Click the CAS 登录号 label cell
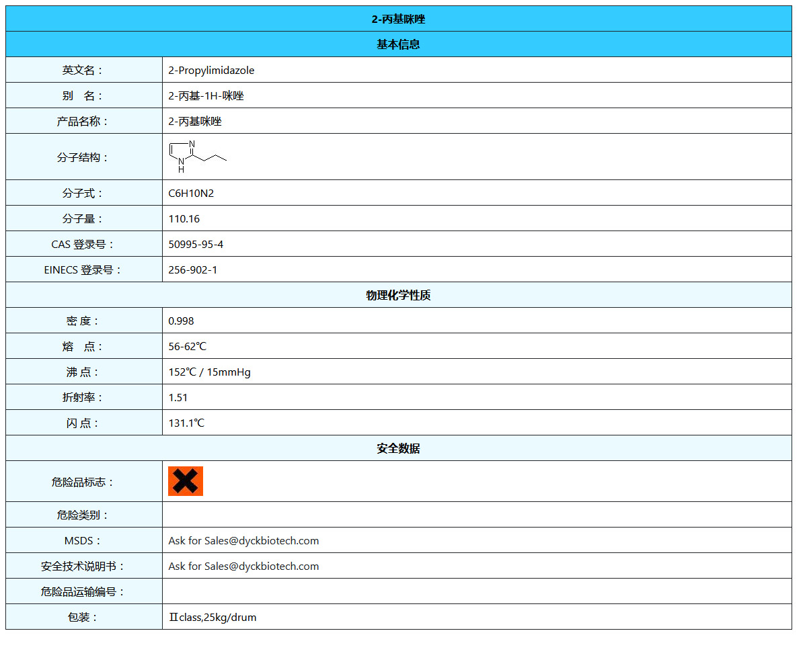Image resolution: width=807 pixels, height=672 pixels. pos(84,244)
